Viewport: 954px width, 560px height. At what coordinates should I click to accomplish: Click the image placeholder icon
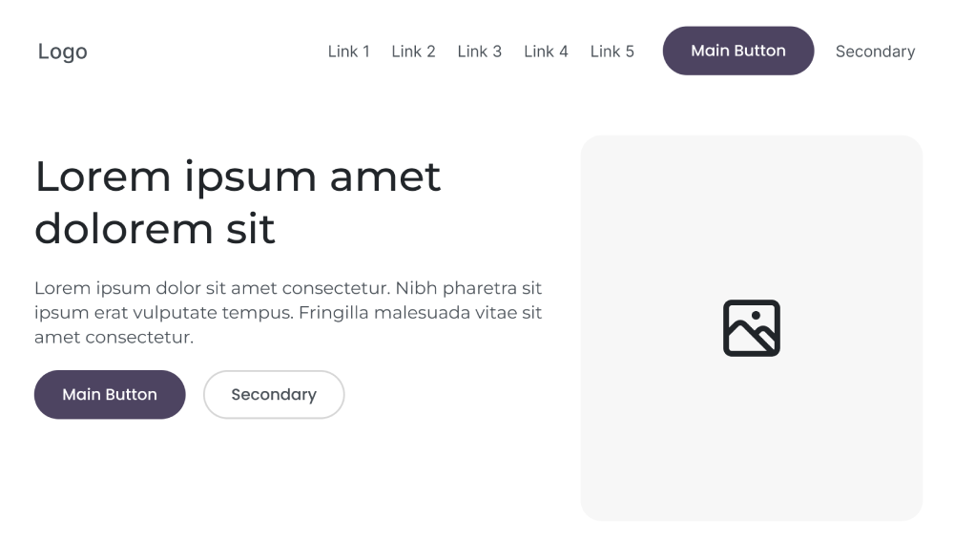[x=752, y=328]
